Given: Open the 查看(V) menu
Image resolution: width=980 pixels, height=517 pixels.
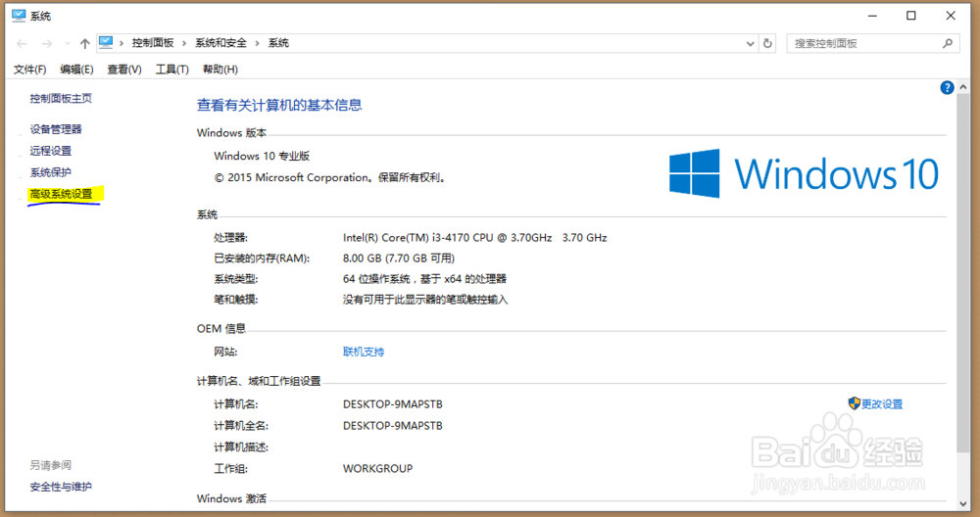Looking at the screenshot, I should point(124,70).
